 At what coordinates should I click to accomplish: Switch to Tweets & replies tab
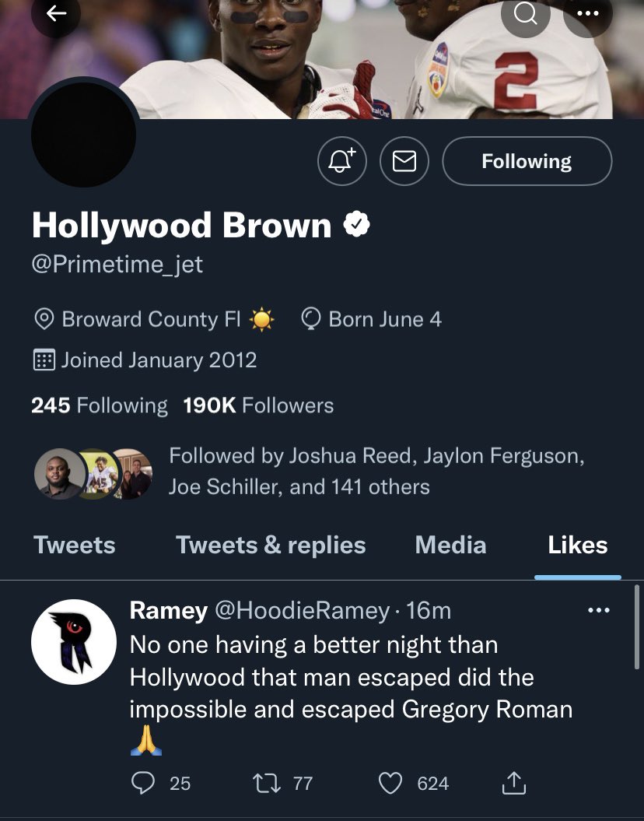click(x=271, y=545)
